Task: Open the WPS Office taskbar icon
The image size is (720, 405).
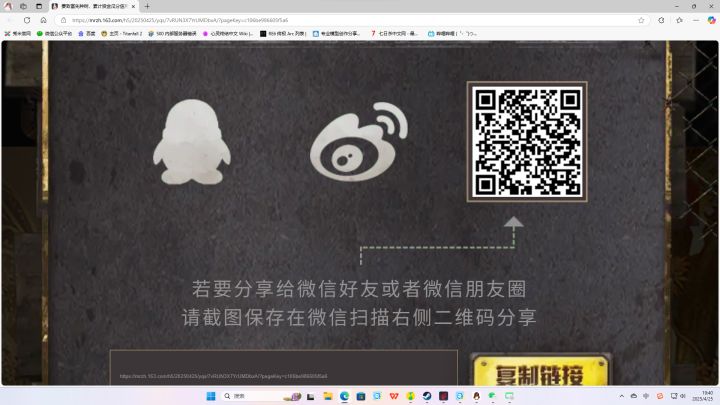Action: click(394, 396)
